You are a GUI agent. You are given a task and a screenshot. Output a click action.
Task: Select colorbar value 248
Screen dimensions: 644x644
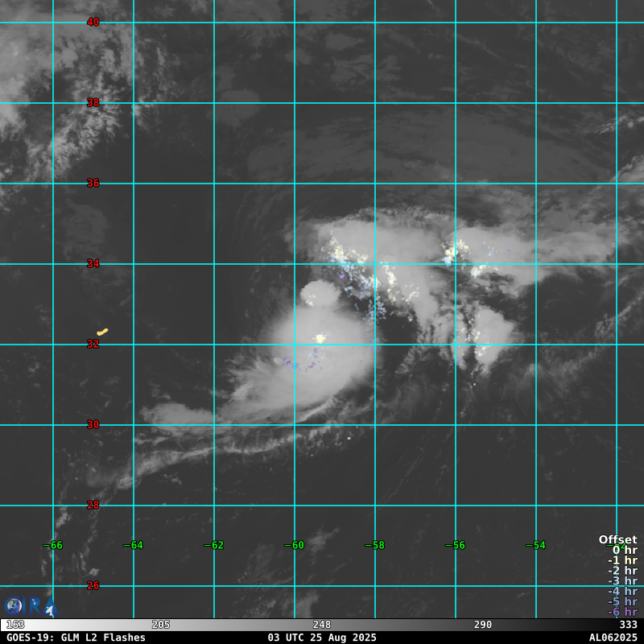(x=321, y=625)
